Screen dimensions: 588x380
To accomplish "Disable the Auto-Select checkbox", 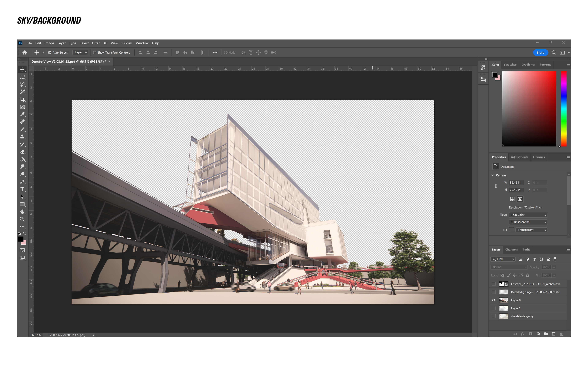I will click(x=50, y=53).
